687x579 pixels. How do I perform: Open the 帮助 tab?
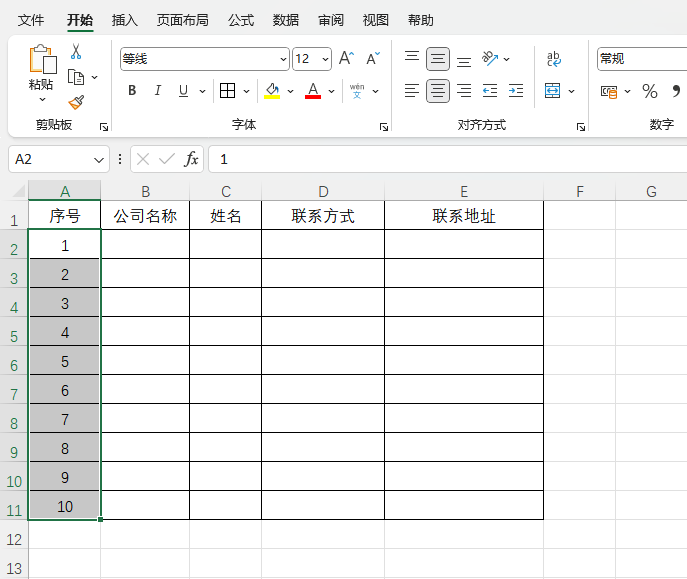tap(421, 20)
